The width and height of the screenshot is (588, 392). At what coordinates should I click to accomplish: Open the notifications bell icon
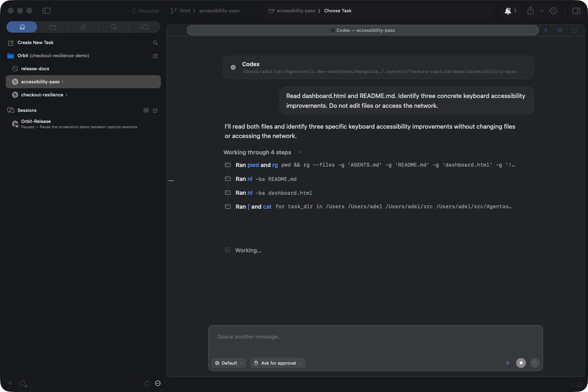(508, 11)
